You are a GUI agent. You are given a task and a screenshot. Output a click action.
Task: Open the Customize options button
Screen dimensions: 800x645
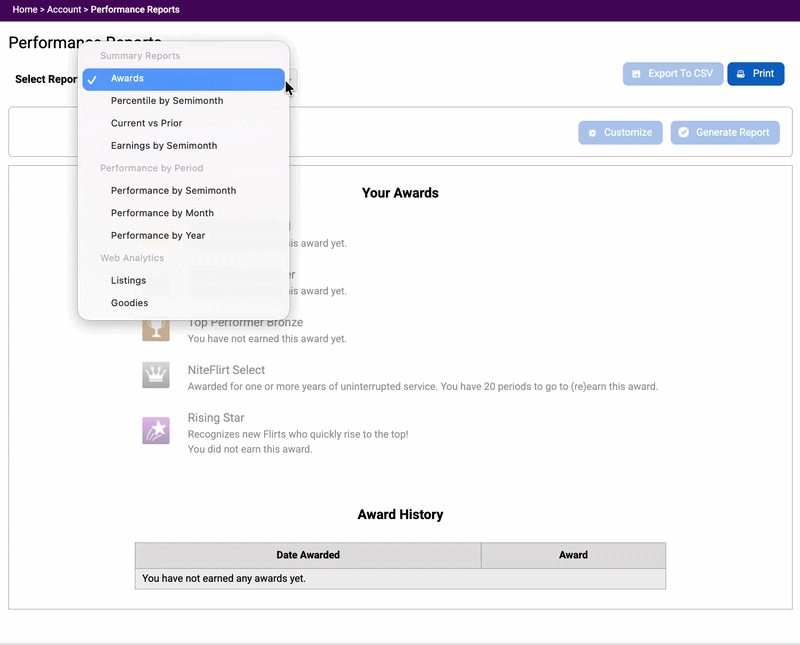[620, 133]
